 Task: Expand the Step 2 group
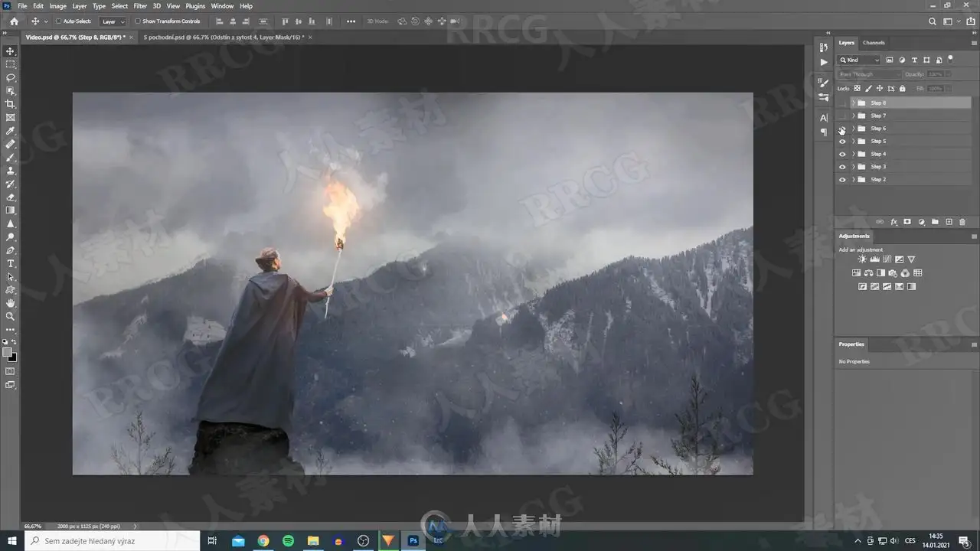[x=853, y=180]
